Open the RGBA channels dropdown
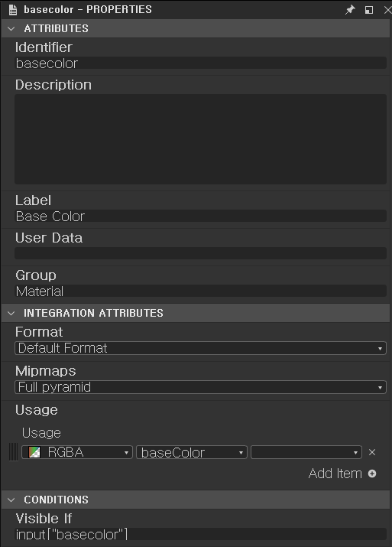392x547 pixels. tap(77, 452)
